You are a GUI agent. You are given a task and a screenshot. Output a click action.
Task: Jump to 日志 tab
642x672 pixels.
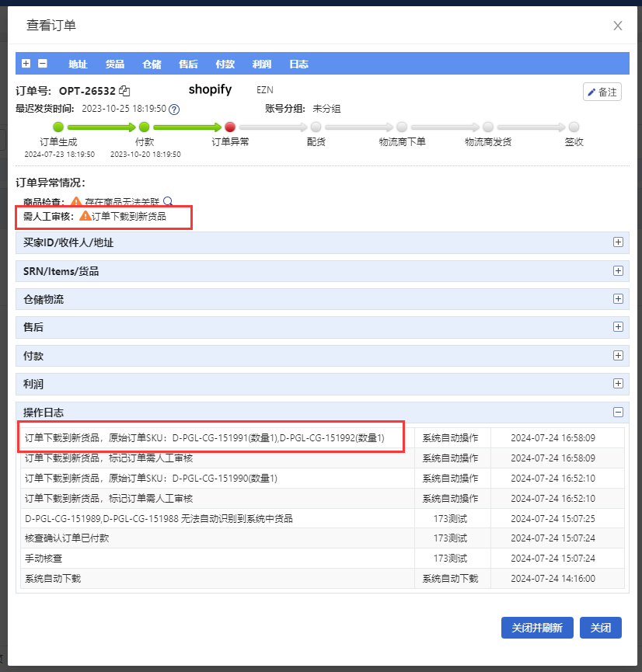coord(299,64)
